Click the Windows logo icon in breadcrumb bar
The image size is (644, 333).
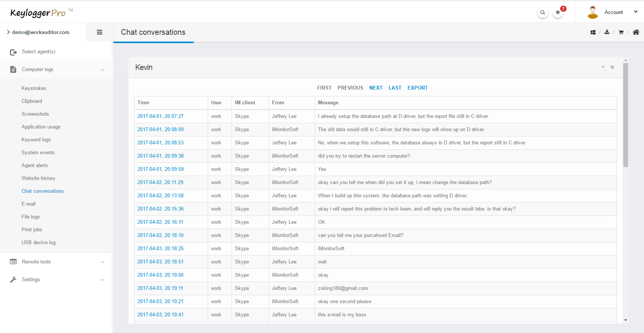click(x=593, y=33)
